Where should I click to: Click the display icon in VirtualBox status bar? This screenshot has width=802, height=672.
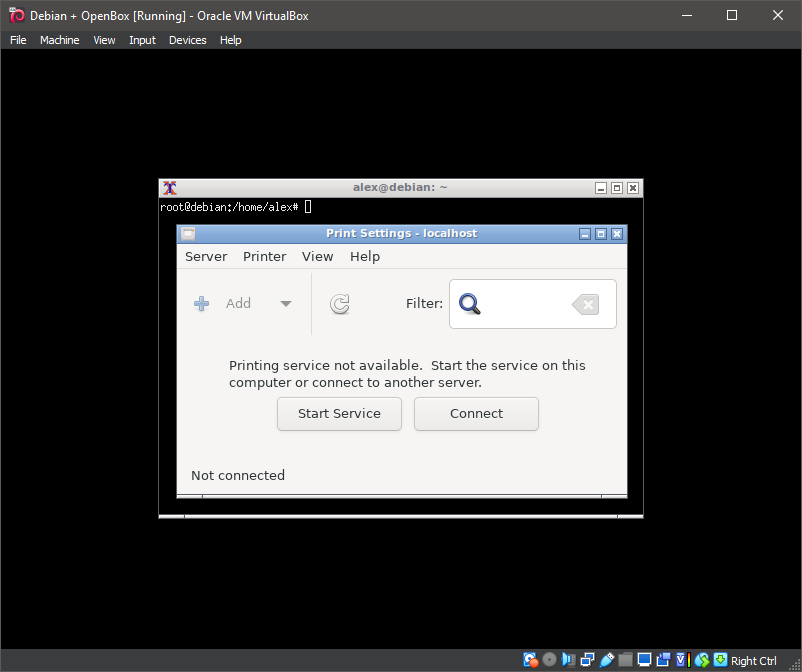644,659
